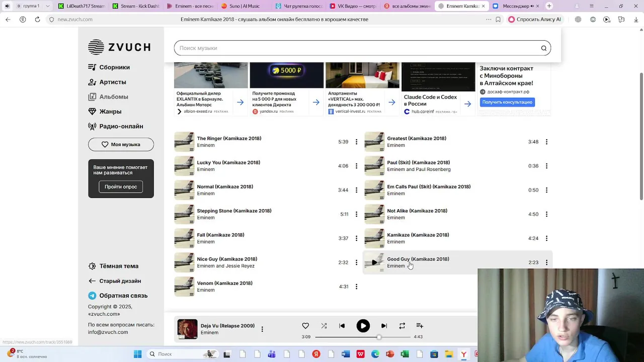Screen dimensions: 644x362
Task: Click The Ringer album thumbnail
Action: pyautogui.click(x=184, y=142)
